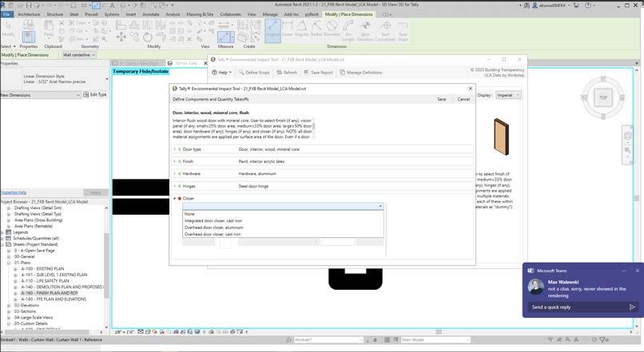Collapse the 01-Plans sheet group
644x352 pixels.
click(9, 263)
